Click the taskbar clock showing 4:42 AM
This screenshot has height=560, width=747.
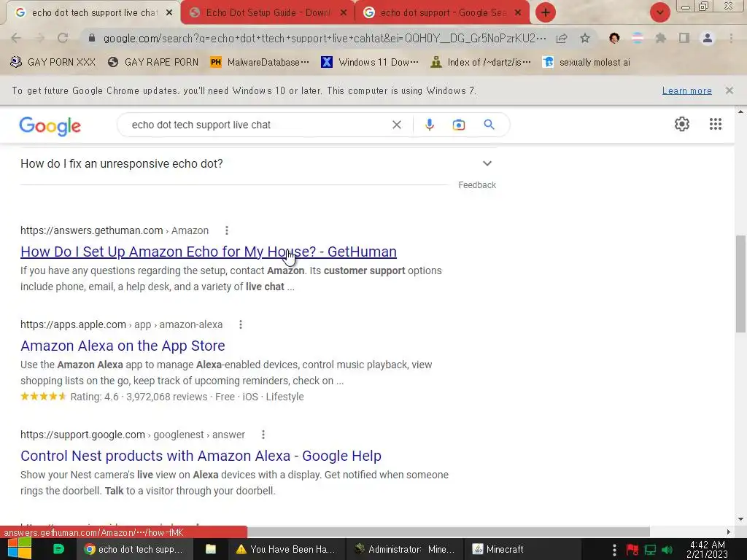707,549
